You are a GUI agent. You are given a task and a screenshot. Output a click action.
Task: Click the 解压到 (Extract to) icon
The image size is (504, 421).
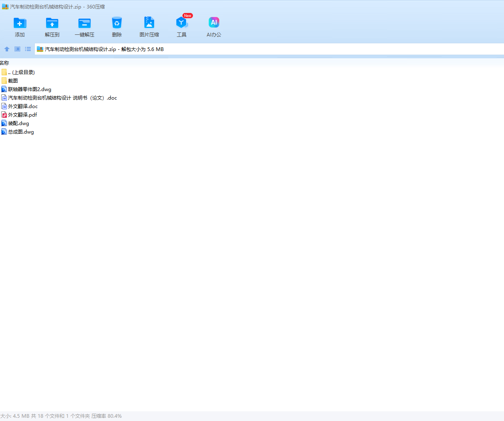[52, 23]
